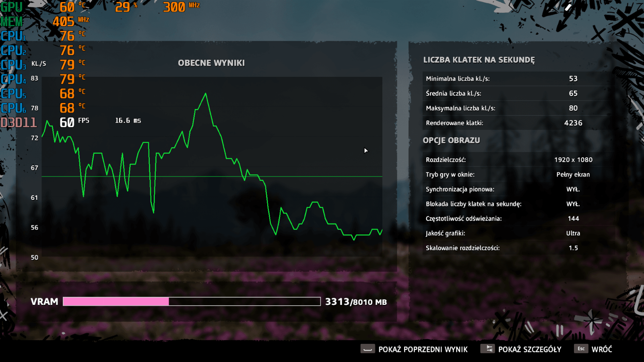Click the graph axis label 50
The width and height of the screenshot is (644, 362).
click(35, 257)
